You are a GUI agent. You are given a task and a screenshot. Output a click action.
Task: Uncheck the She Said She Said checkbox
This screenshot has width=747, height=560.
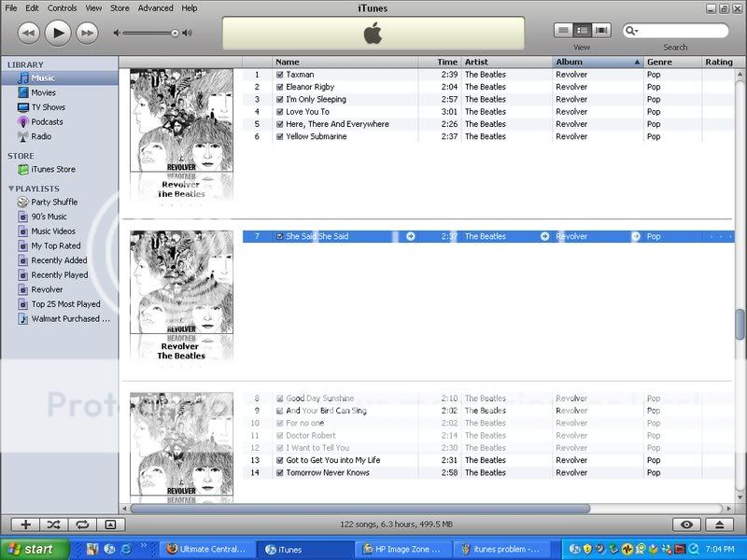point(279,237)
